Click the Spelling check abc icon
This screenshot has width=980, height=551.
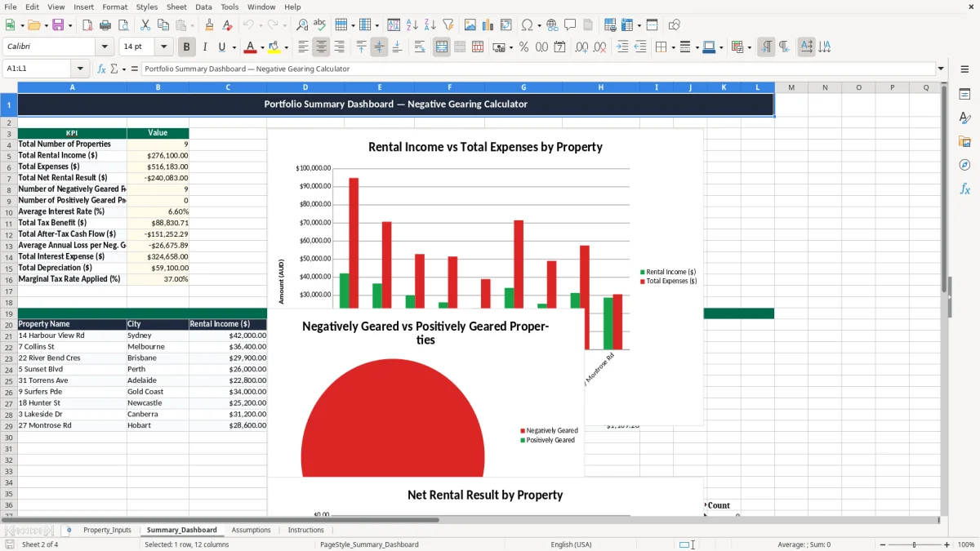319,25
